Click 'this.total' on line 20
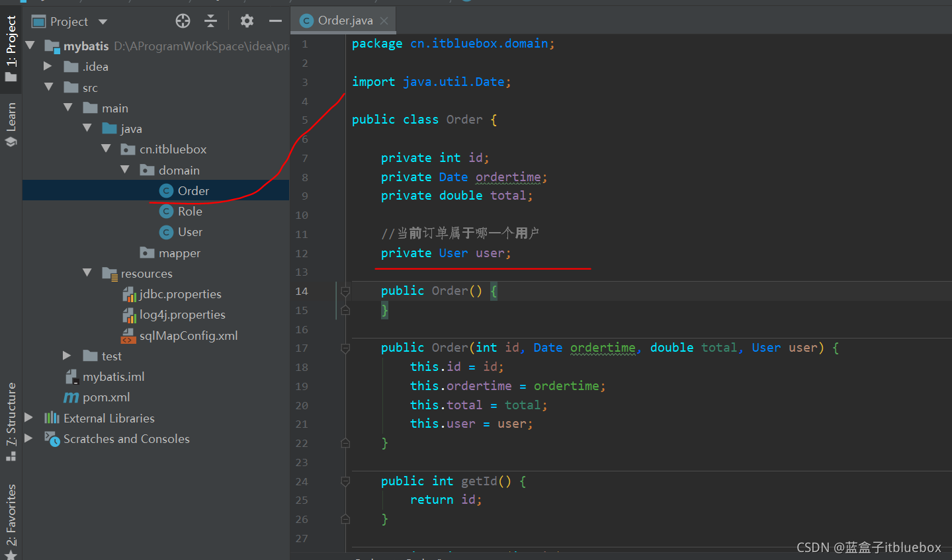 tap(446, 405)
